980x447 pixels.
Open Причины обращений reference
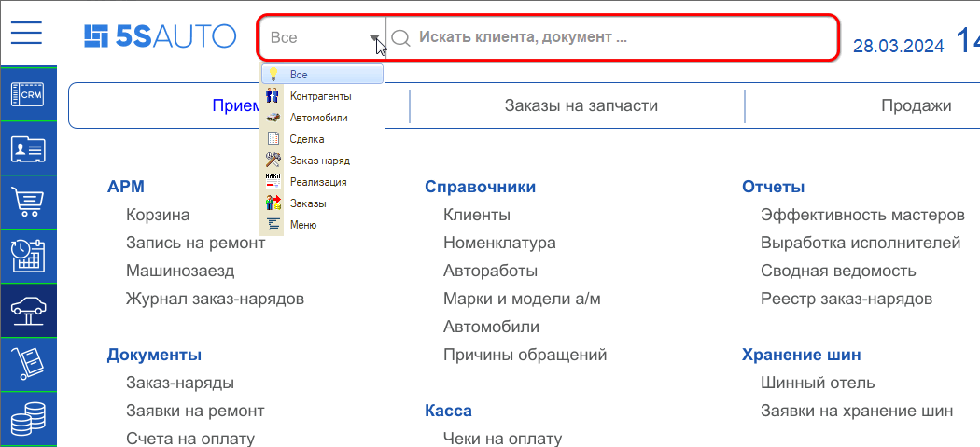(x=525, y=356)
